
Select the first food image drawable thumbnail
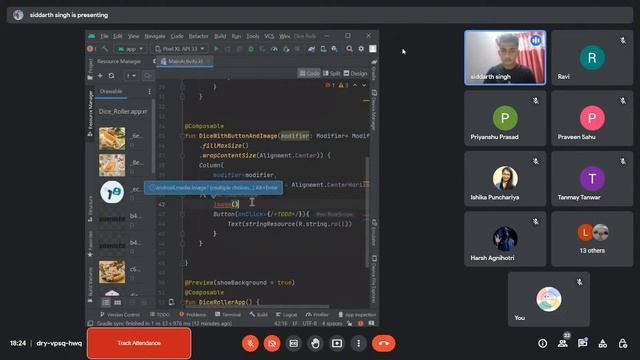(112, 138)
